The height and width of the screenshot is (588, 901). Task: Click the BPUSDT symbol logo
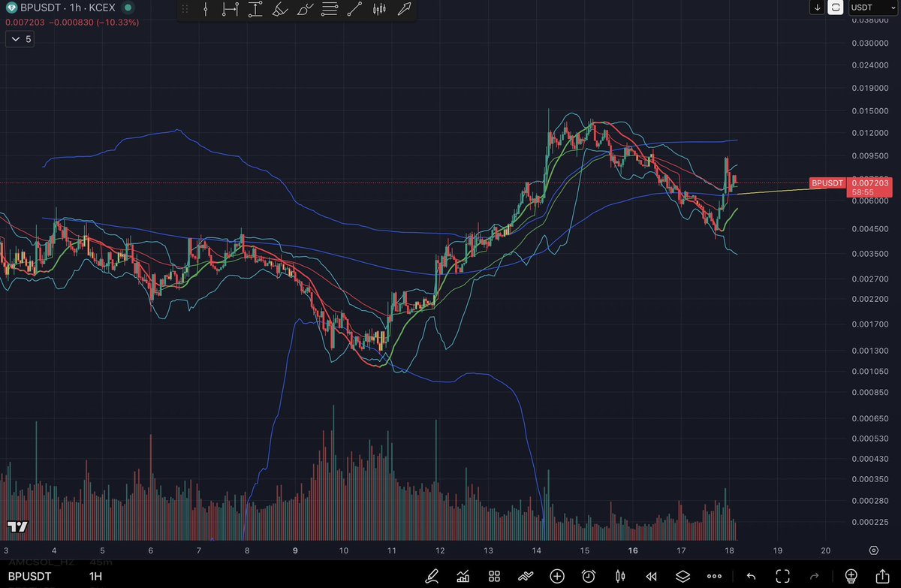point(11,8)
